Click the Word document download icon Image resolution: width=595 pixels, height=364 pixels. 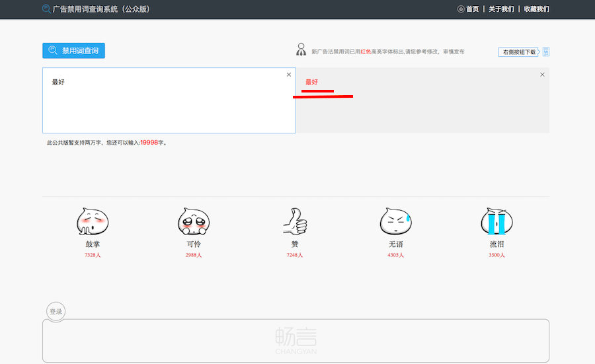tap(545, 52)
